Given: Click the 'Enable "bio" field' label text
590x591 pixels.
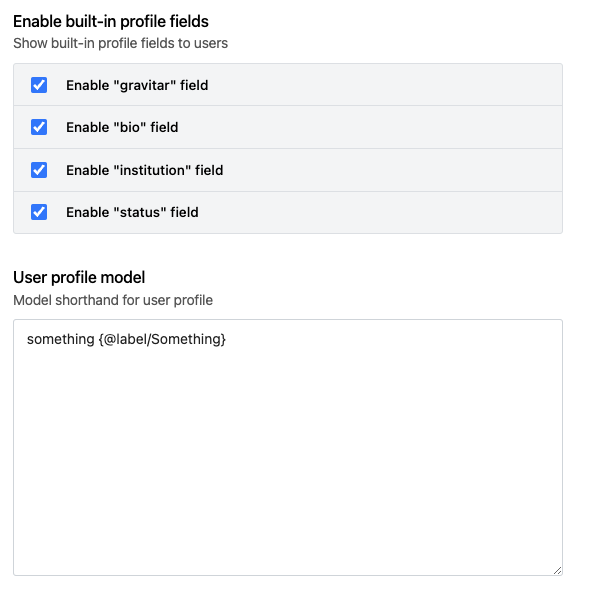Looking at the screenshot, I should [x=122, y=127].
